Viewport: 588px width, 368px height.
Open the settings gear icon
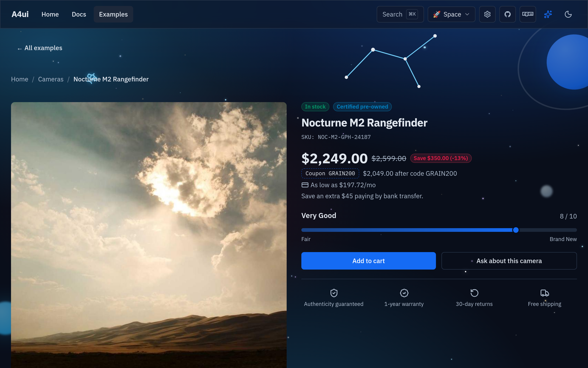pyautogui.click(x=487, y=14)
